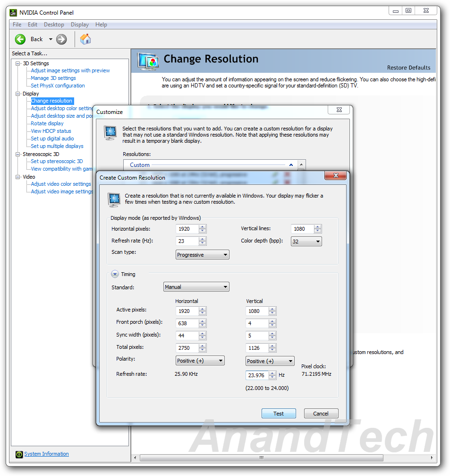Select View HDCP status

[51, 131]
